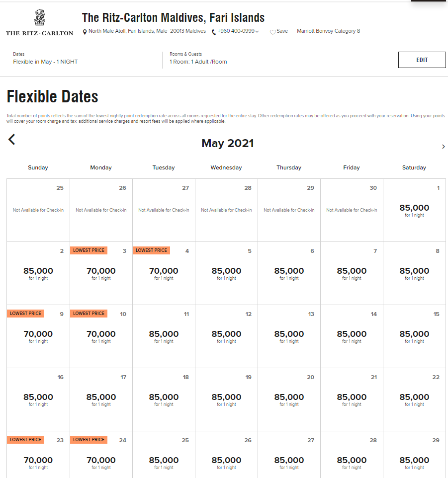Click the phone icon beside +960 number
448x478 pixels.
point(214,32)
